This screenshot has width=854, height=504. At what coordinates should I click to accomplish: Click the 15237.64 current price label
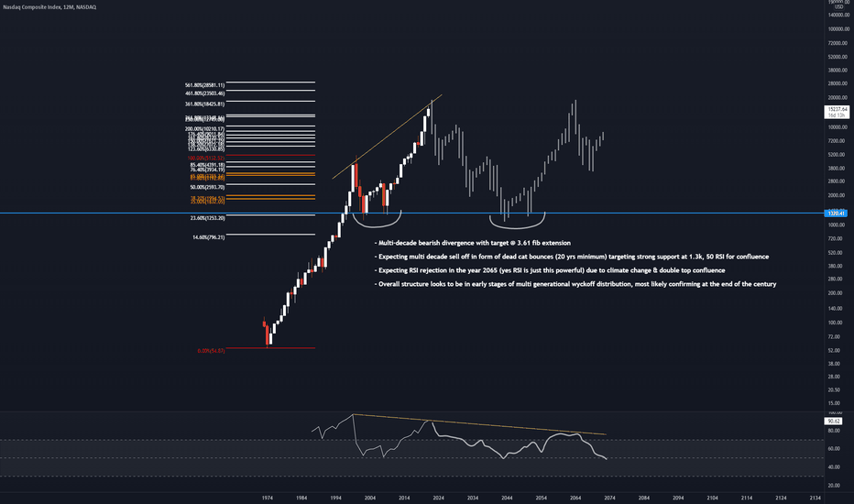(838, 110)
